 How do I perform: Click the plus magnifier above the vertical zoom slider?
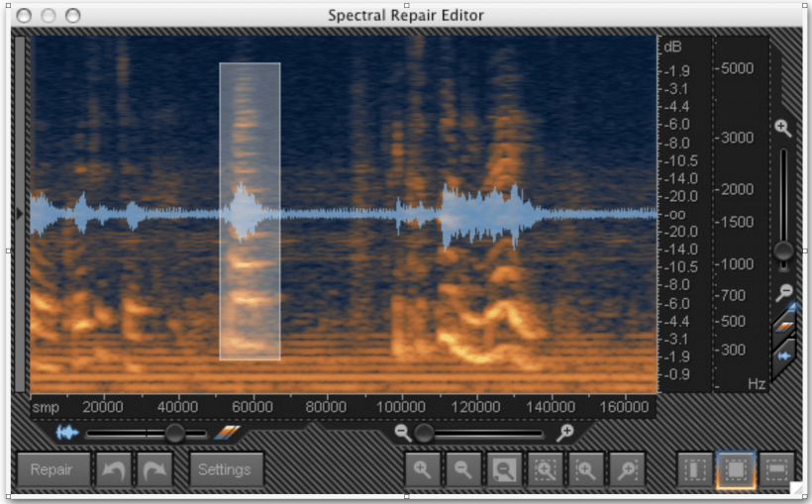(x=783, y=128)
